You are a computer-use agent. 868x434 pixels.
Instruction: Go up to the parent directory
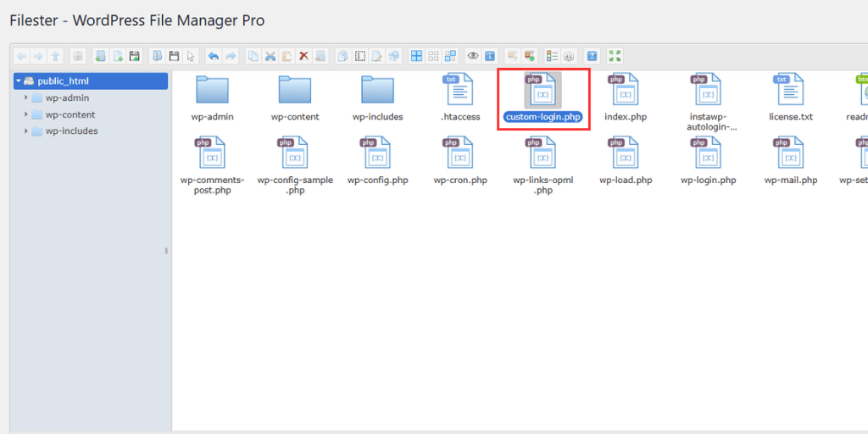55,56
